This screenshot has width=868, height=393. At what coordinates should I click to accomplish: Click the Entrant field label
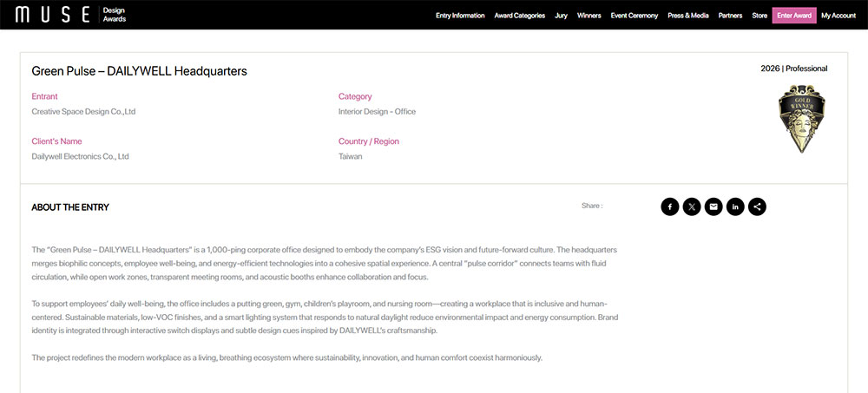coord(44,96)
